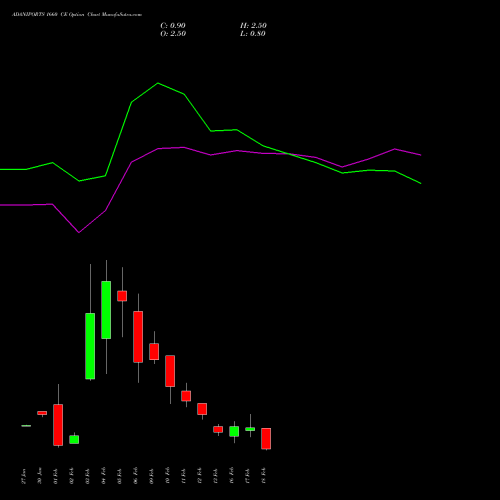Click the last red candle above 18 Feb

266,439
